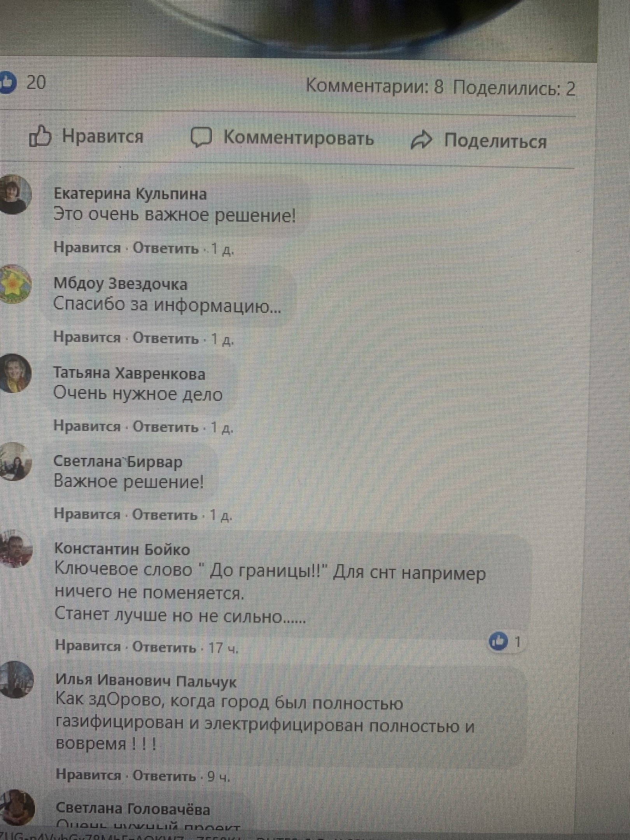Click the Поделиться share arrow icon
This screenshot has height=840, width=630.
422,140
